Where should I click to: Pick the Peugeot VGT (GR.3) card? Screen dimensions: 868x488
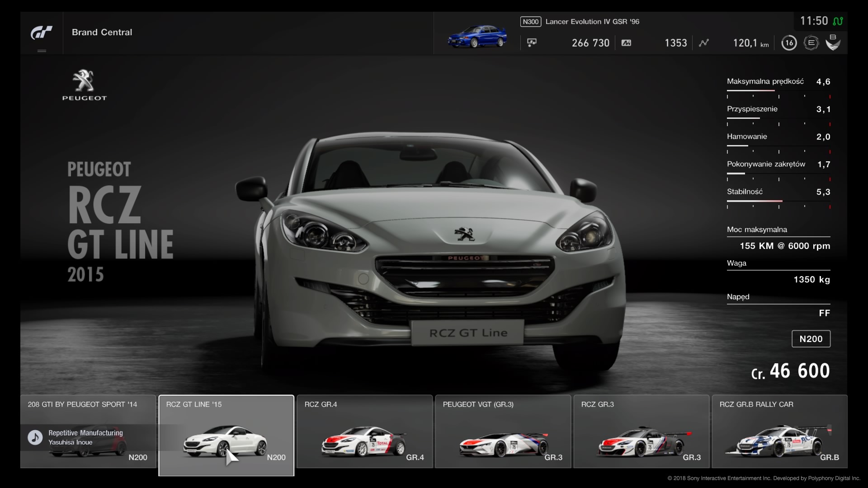point(503,432)
